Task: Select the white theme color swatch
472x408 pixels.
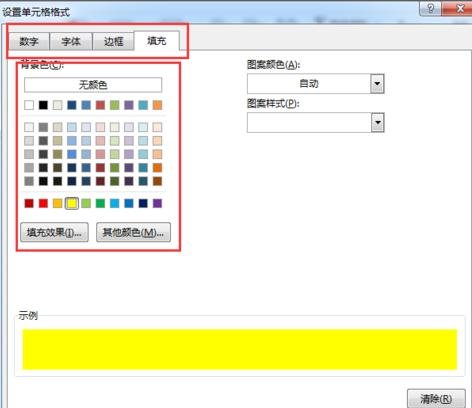Action: tap(29, 105)
